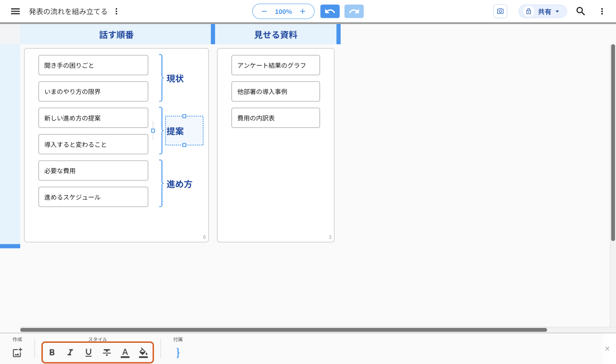Close the bottom toolbar with X

pos(607,349)
